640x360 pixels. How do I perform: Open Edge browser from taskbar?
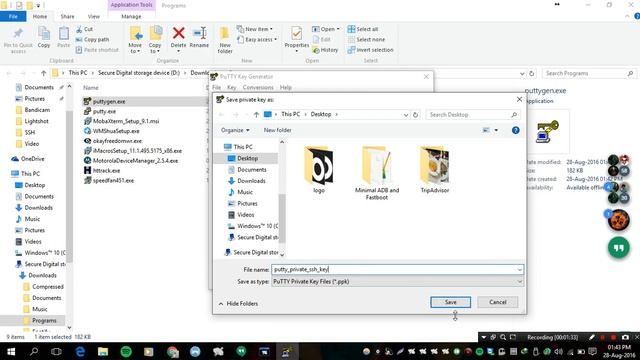tap(80, 351)
